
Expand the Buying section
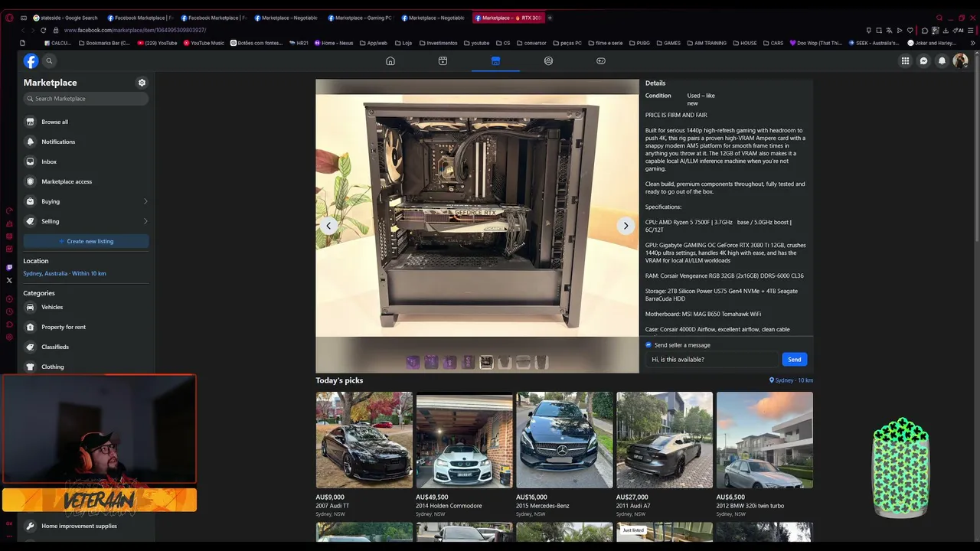[86, 201]
